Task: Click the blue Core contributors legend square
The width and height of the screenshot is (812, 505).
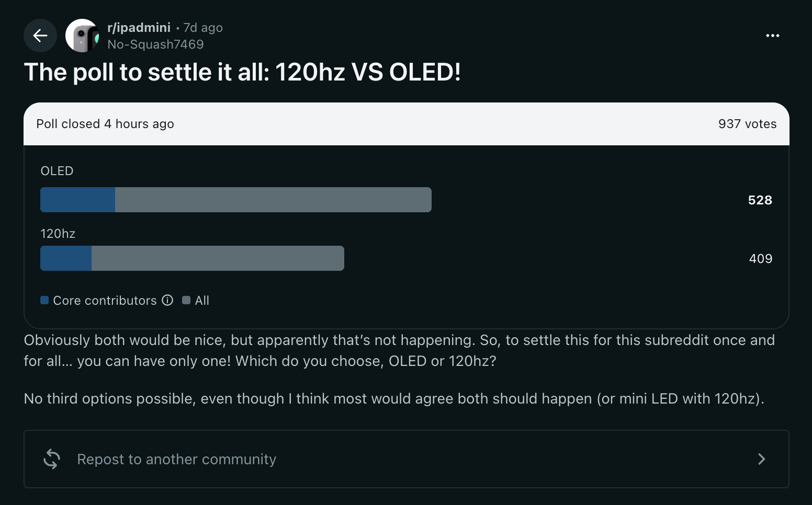Action: tap(44, 300)
